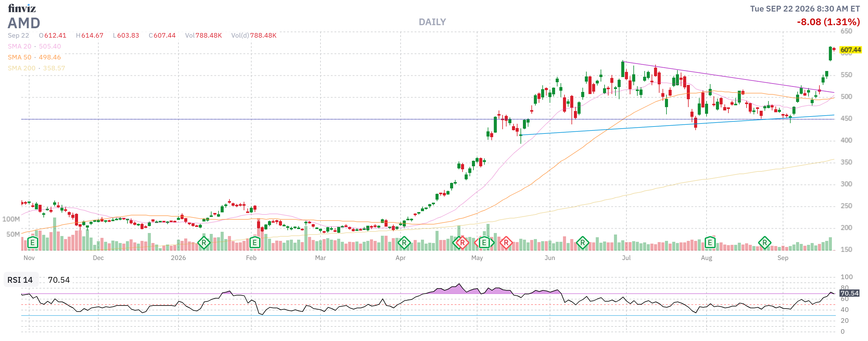The width and height of the screenshot is (868, 341).
Task: Click the high price 614.67
Action: pos(92,35)
